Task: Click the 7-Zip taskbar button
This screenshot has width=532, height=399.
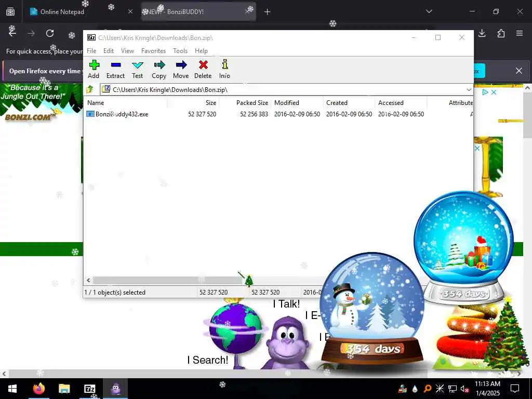Action: pyautogui.click(x=90, y=389)
